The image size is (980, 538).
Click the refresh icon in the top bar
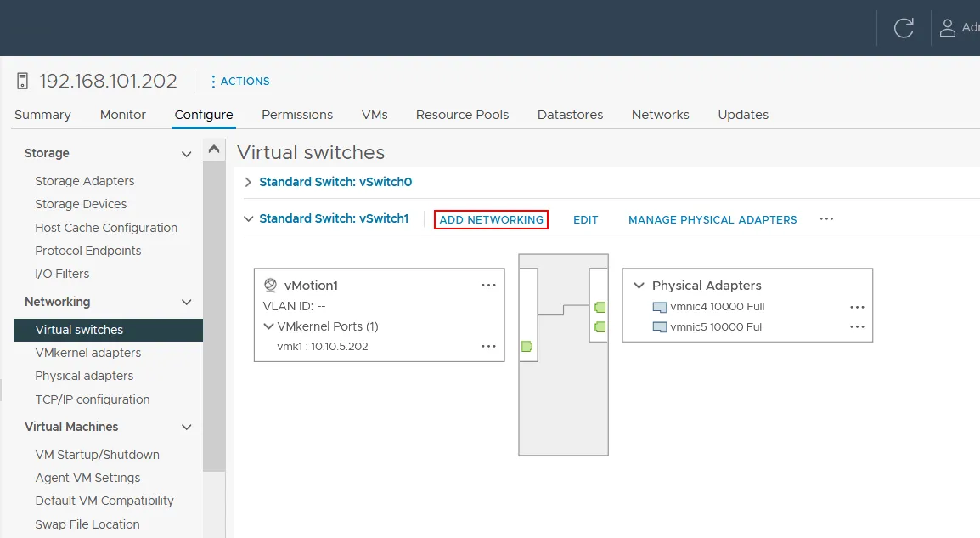click(903, 27)
